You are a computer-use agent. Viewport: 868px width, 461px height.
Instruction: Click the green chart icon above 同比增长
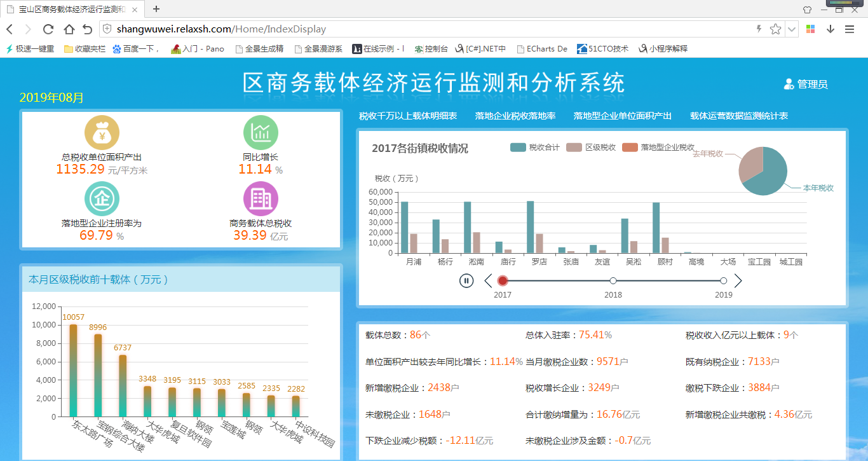click(x=261, y=133)
